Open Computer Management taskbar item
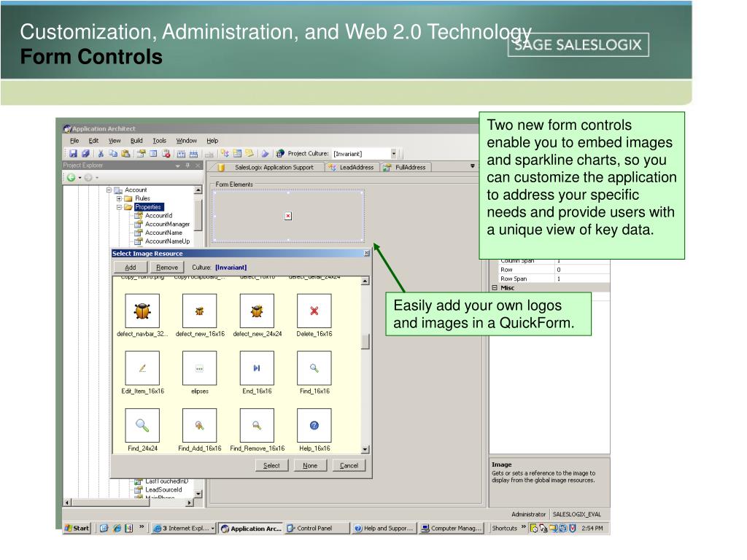This screenshot has width=747, height=560. [452, 528]
